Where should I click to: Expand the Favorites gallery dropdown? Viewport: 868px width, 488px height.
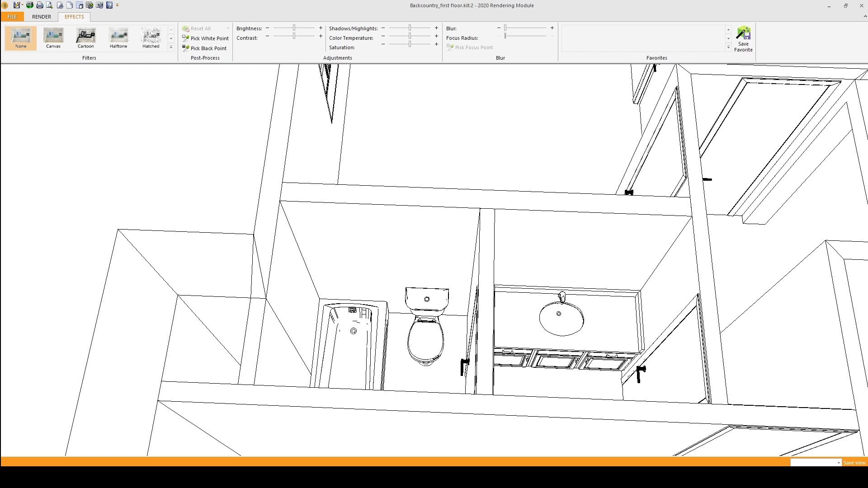click(728, 47)
